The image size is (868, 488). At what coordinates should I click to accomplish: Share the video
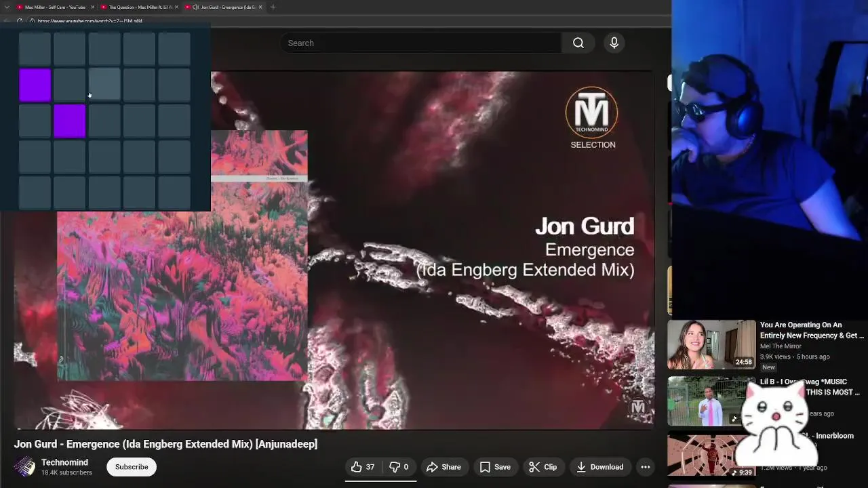[443, 466]
